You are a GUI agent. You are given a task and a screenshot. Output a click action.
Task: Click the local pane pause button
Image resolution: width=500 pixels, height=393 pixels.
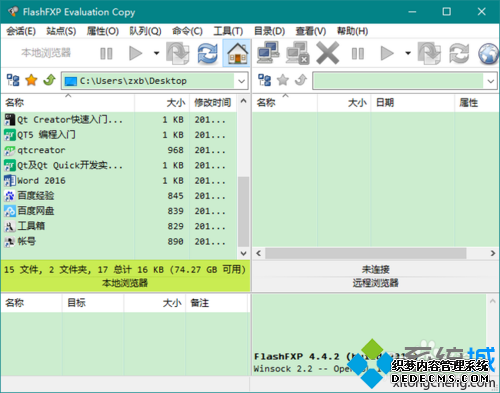[x=106, y=53]
